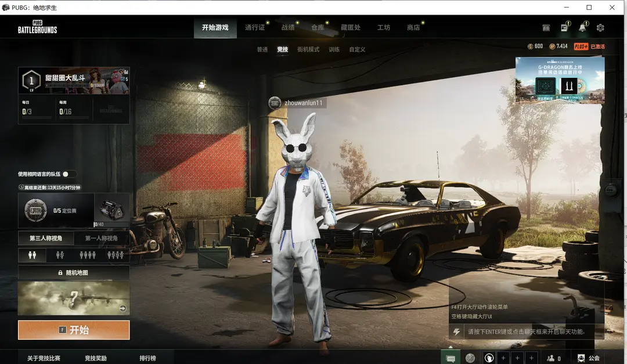Screen dimensions: 627x364
Task: Click the BP 7,414 balance icon
Action: tap(552, 46)
